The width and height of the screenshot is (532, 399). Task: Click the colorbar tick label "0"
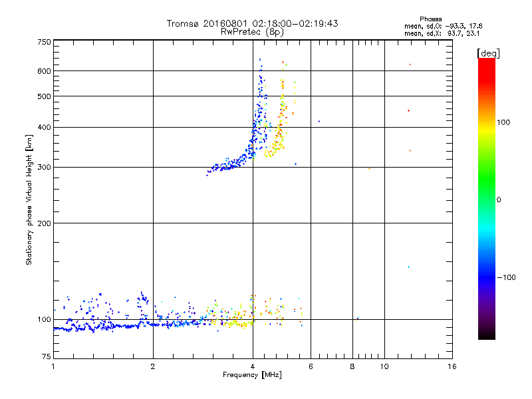499,200
